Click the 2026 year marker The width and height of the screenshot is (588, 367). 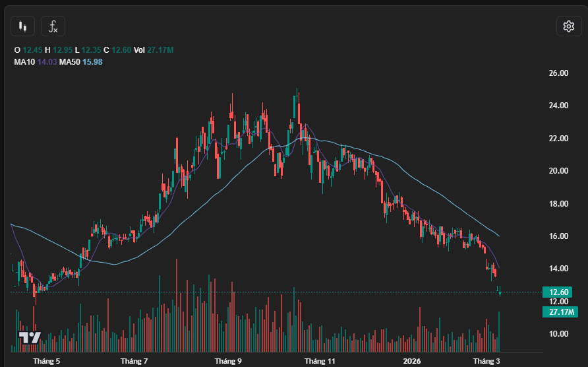[x=411, y=361]
